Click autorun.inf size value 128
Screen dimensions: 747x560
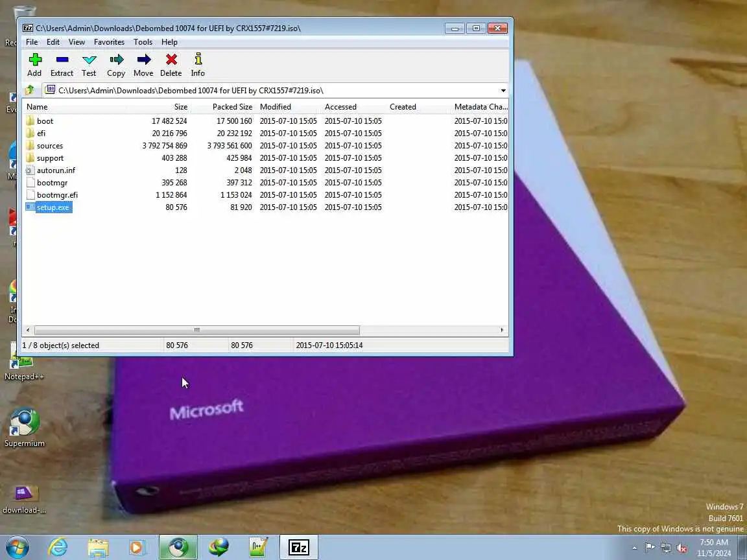tap(181, 170)
